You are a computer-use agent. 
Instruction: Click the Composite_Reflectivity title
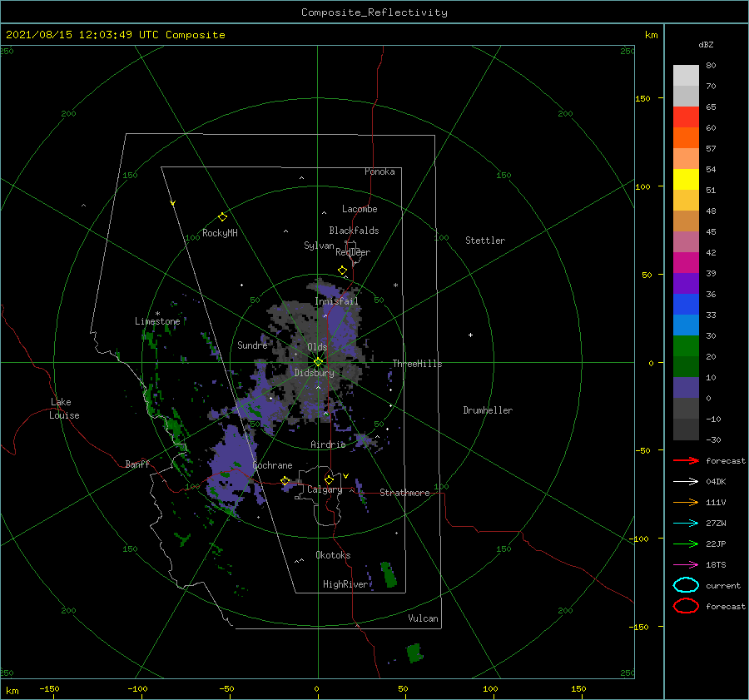click(x=374, y=12)
